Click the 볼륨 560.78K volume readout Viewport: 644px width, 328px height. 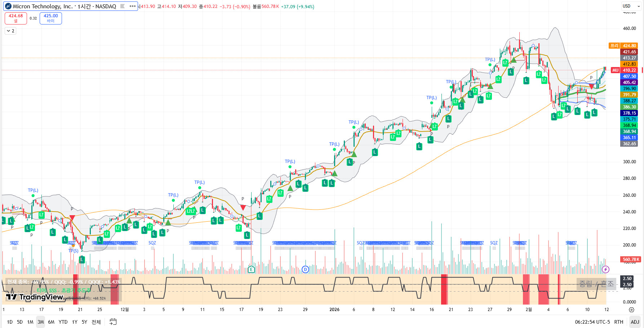[x=266, y=6]
